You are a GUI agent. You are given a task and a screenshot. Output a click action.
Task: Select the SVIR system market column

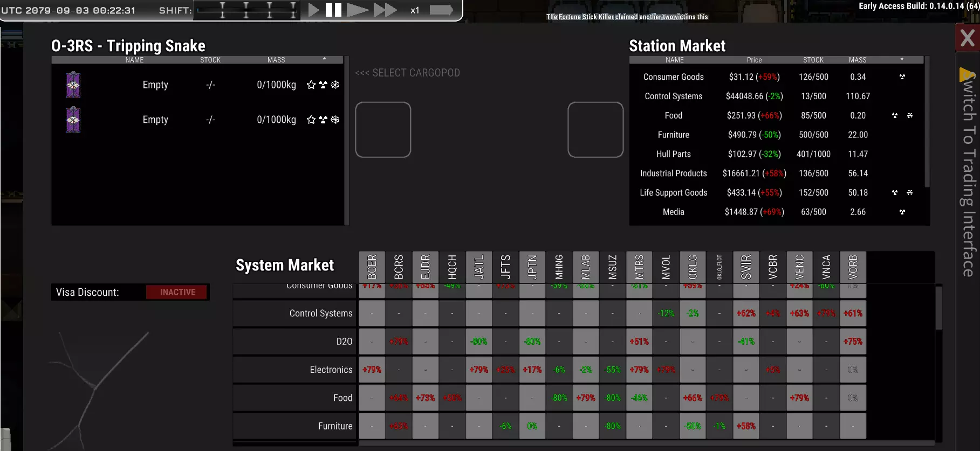(746, 267)
